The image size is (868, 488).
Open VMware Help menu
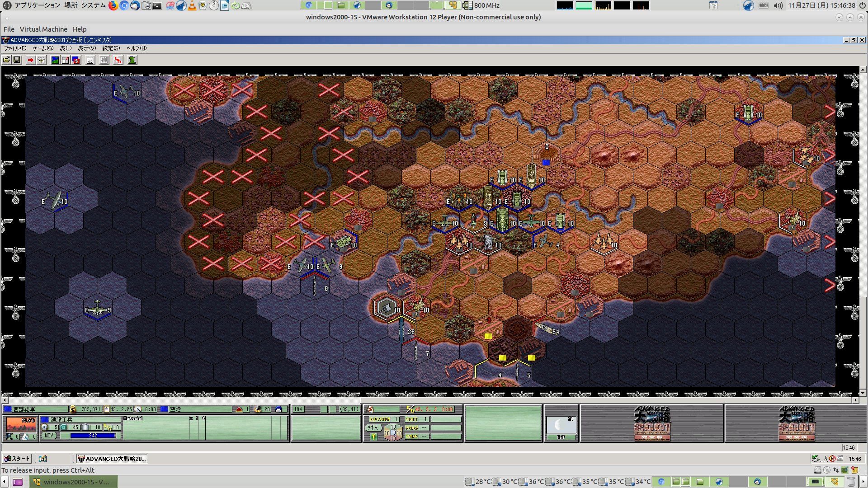click(80, 29)
